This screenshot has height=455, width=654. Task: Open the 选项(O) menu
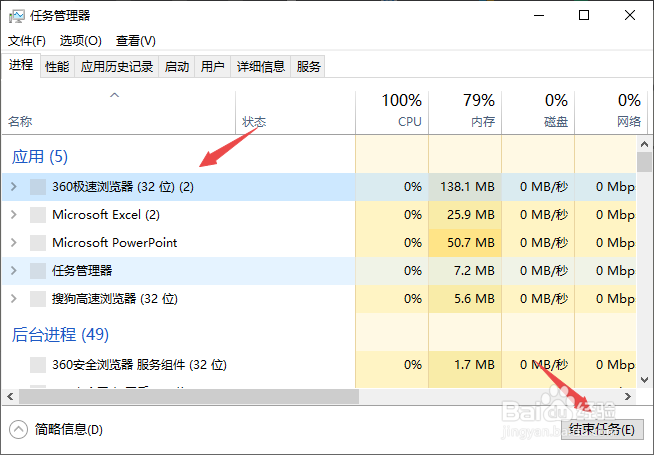(x=80, y=41)
